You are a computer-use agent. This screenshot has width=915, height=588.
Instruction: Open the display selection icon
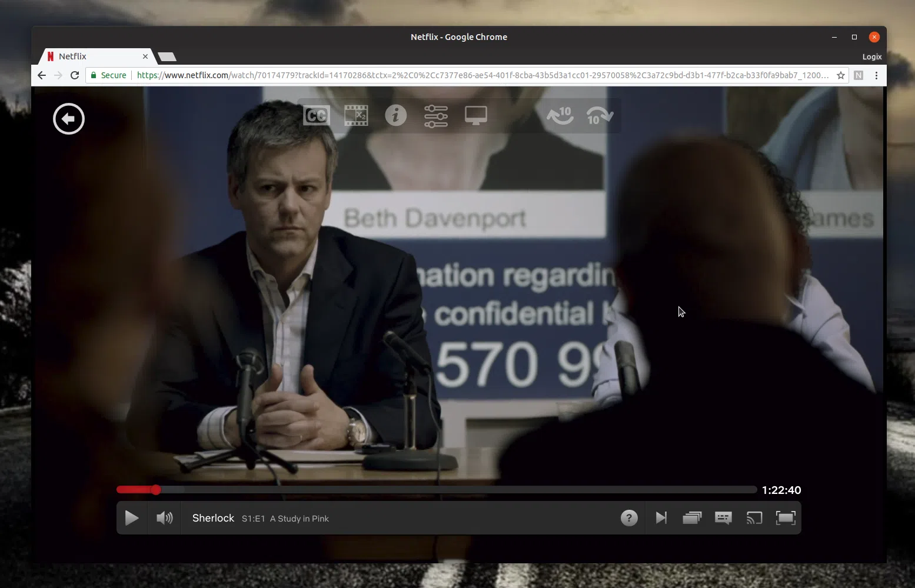coord(475,115)
